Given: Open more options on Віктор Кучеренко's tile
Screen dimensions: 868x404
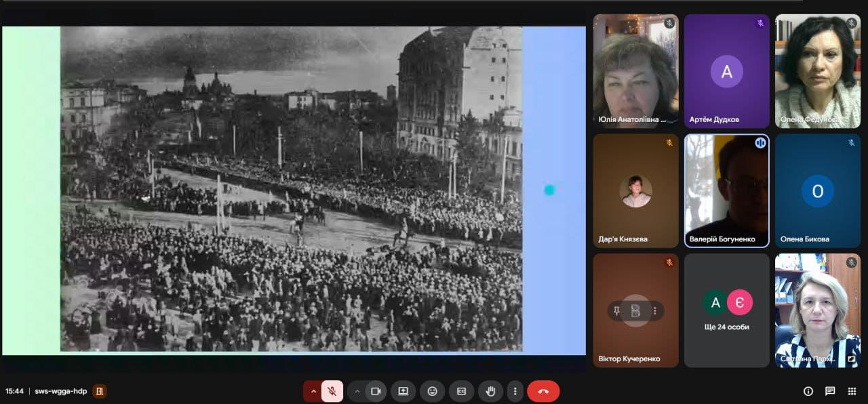Looking at the screenshot, I should tap(655, 311).
